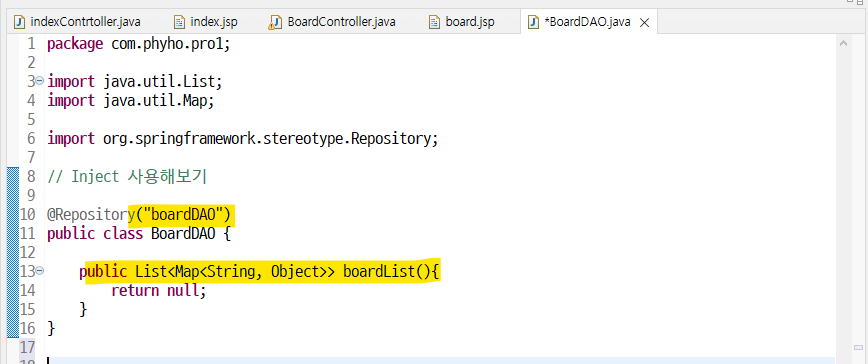Click line number 17 in the gutter
Image resolution: width=868 pixels, height=364 pixels.
click(27, 347)
